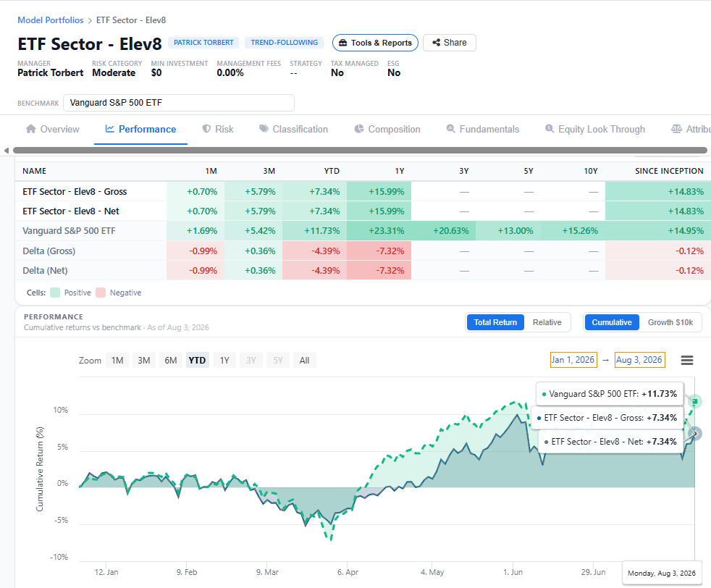Click the ETF Sector Net end-point marker
This screenshot has height=588, width=711.
click(695, 434)
